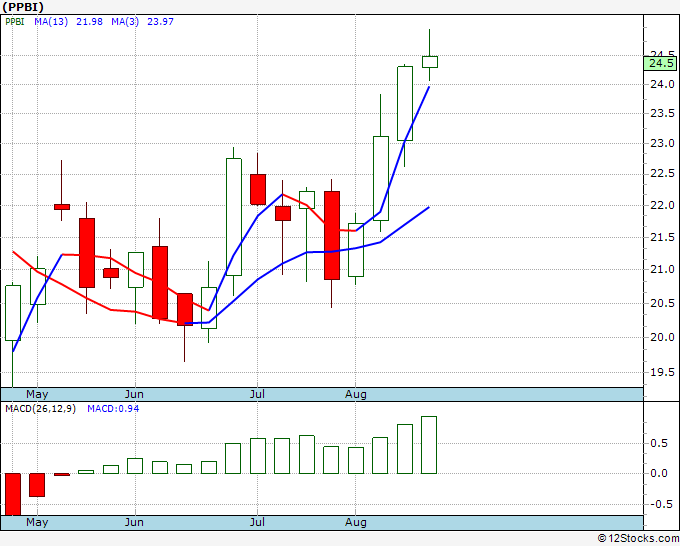680x546 pixels.
Task: Click the MACD:0.94 value label
Action: 113,409
